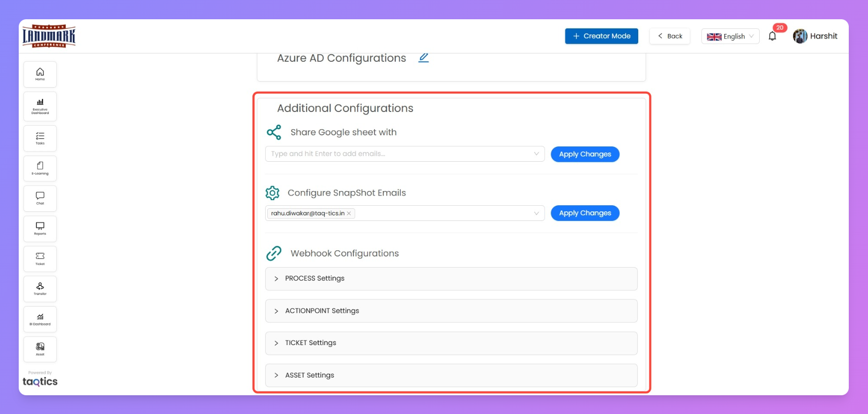Open the Asset sidebar item
Viewport: 868px width, 414px height.
(x=40, y=349)
